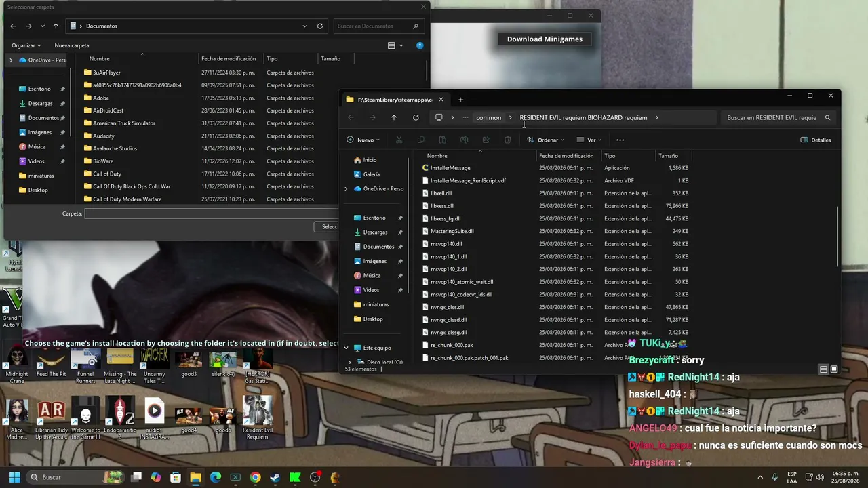Select the Alice Madness desktop shortcut

[17, 418]
